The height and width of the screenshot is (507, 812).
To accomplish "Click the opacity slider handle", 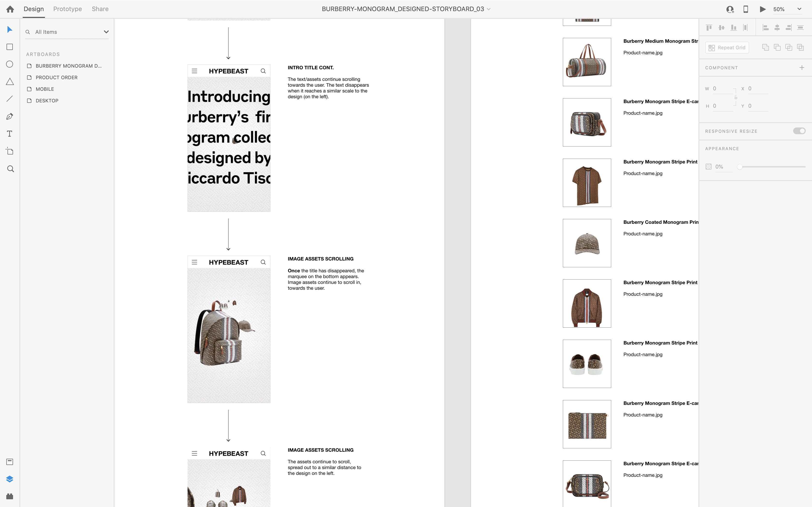I will click(739, 167).
